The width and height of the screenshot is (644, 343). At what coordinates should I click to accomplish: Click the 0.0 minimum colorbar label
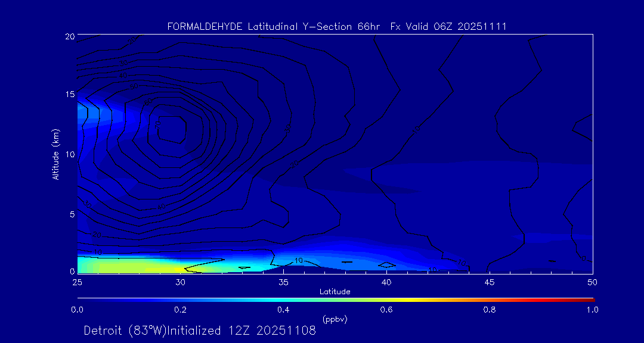(x=77, y=310)
